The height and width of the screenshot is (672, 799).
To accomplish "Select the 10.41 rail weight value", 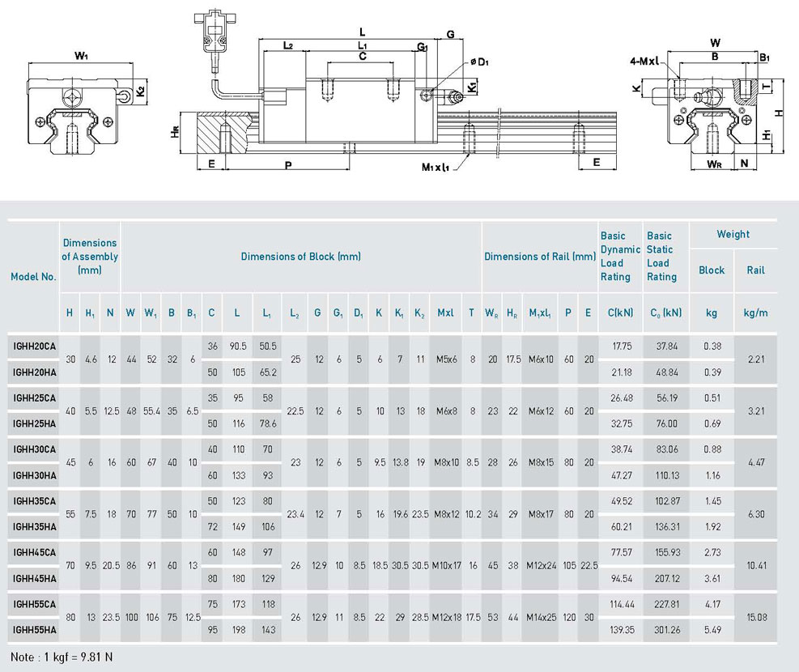I will [x=757, y=565].
